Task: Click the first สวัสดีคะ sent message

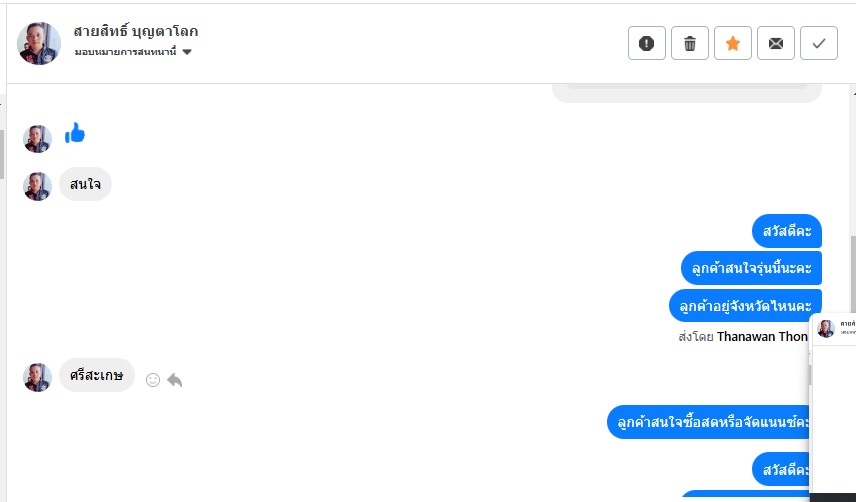Action: point(786,231)
